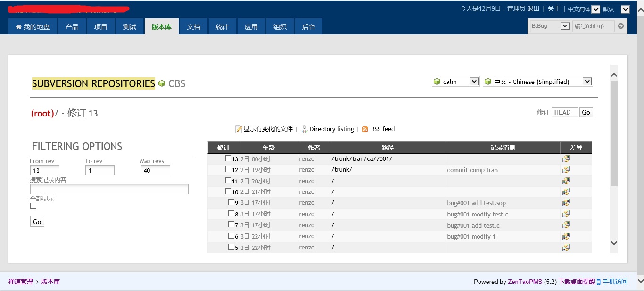Image resolution: width=644 pixels, height=291 pixels.
Task: Open the calm template dropdown
Action: (456, 82)
